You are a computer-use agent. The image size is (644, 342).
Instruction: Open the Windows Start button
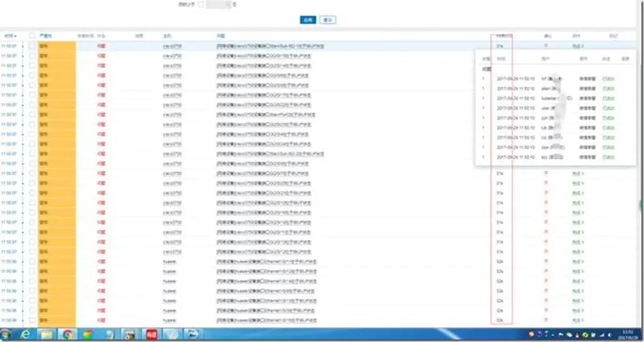5,335
